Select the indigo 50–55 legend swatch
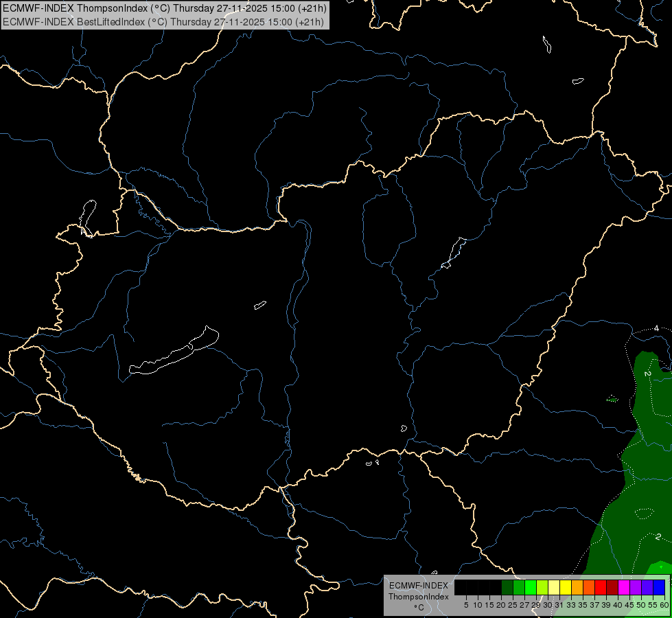672x618 pixels. point(647,587)
